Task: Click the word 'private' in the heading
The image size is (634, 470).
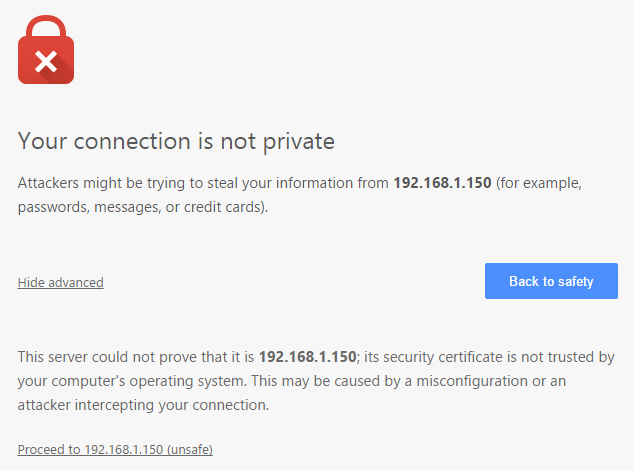Action: (x=298, y=141)
